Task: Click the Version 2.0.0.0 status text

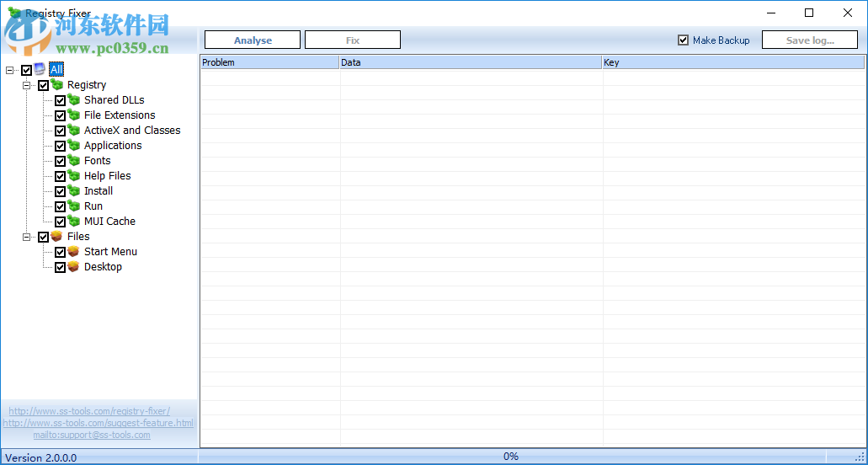Action: click(41, 457)
